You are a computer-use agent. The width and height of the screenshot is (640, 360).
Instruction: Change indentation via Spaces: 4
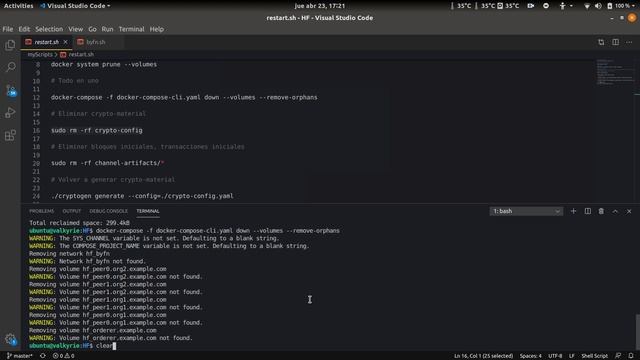[530, 356]
